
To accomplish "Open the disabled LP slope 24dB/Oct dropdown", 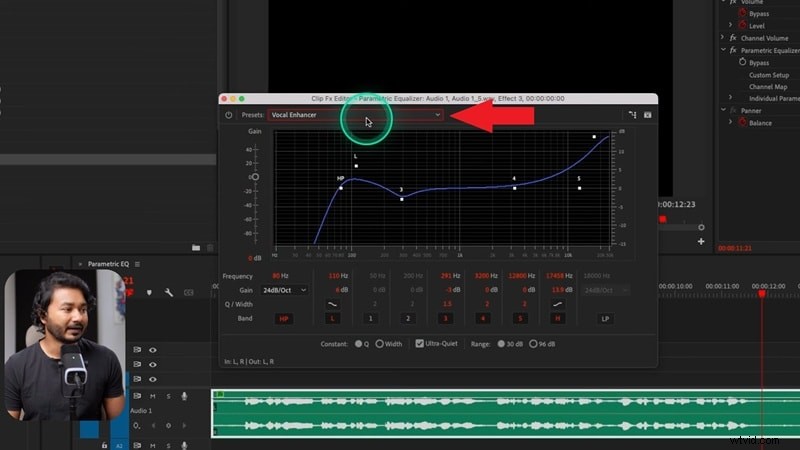I will tap(606, 290).
